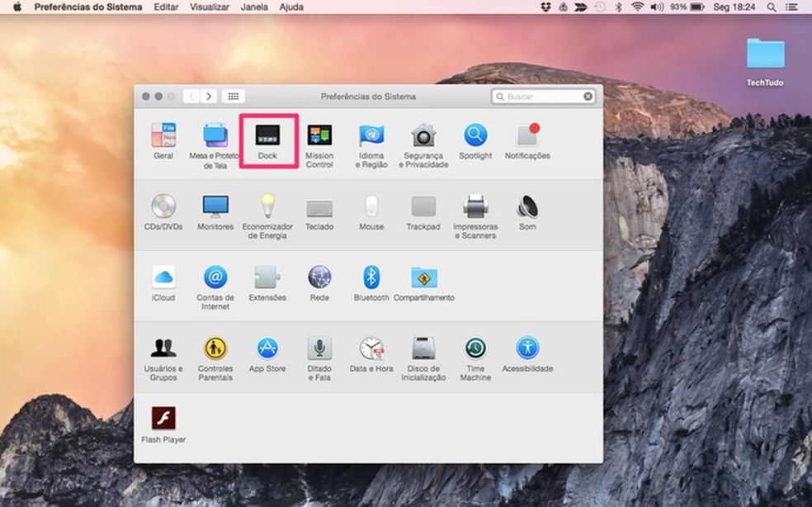Click the volume menu bar icon
The image size is (812, 507).
[x=657, y=7]
